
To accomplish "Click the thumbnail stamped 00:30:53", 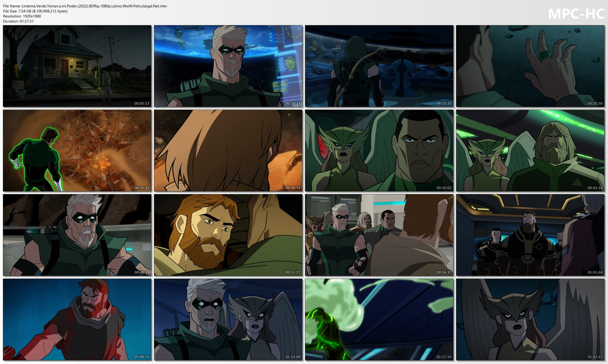I will [228, 150].
